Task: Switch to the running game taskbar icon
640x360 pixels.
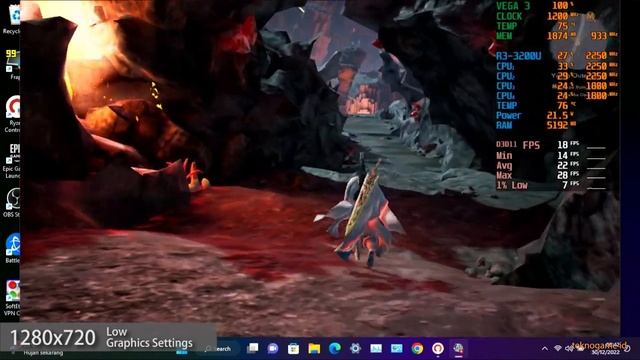Action: [x=458, y=348]
